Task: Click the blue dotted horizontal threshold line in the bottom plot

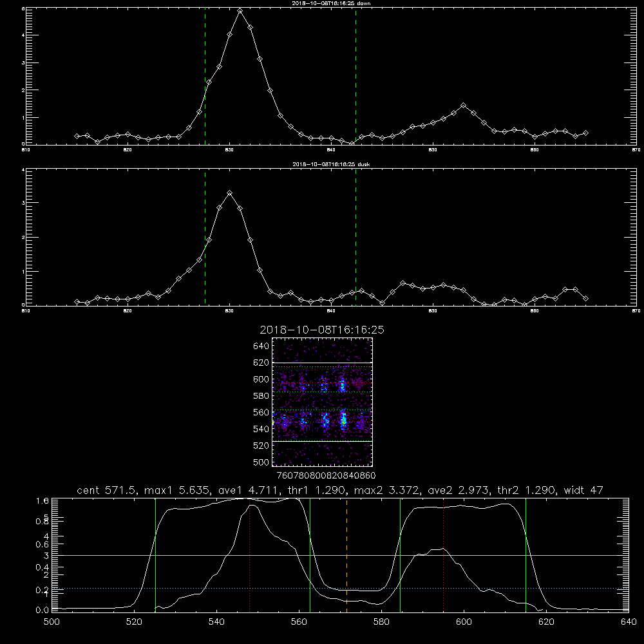Action: tap(340, 589)
